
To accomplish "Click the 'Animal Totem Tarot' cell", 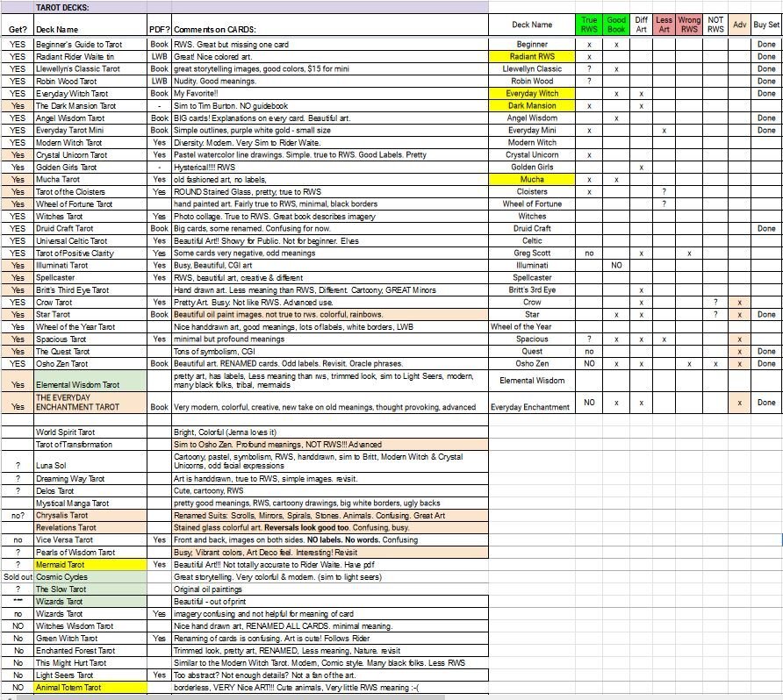I will 68,688.
